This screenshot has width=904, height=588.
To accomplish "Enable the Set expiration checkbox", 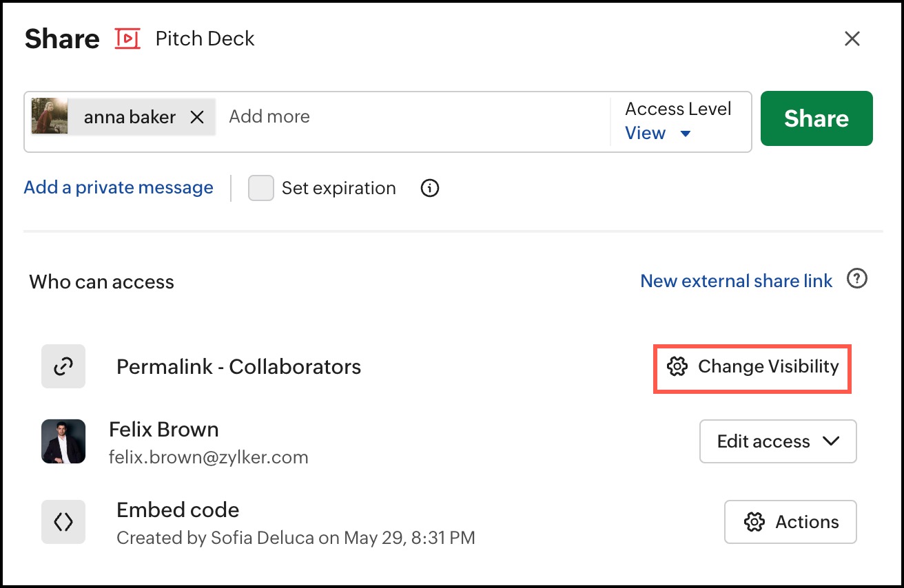I will click(261, 188).
